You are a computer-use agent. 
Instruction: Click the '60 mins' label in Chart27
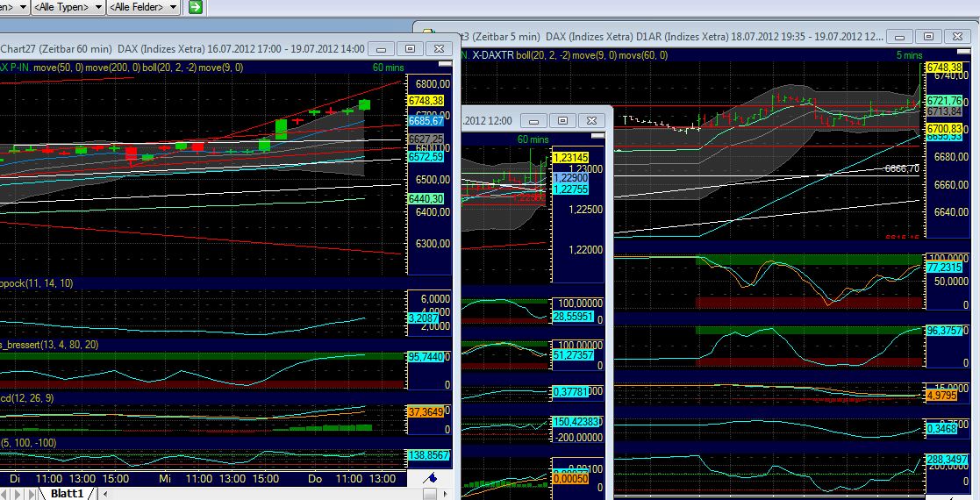tap(388, 68)
